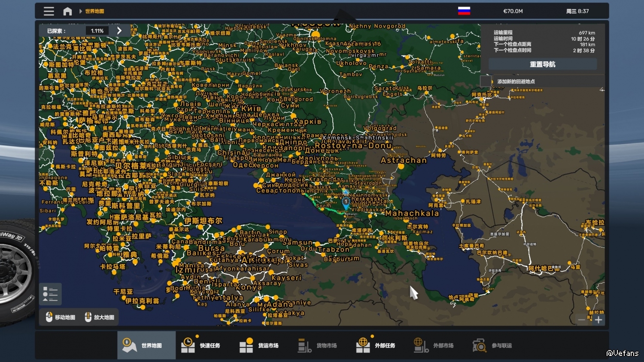Image resolution: width=644 pixels, height=362 pixels.
Task: Enable the 添加新的回避地点 checkbox
Action: (x=486, y=81)
